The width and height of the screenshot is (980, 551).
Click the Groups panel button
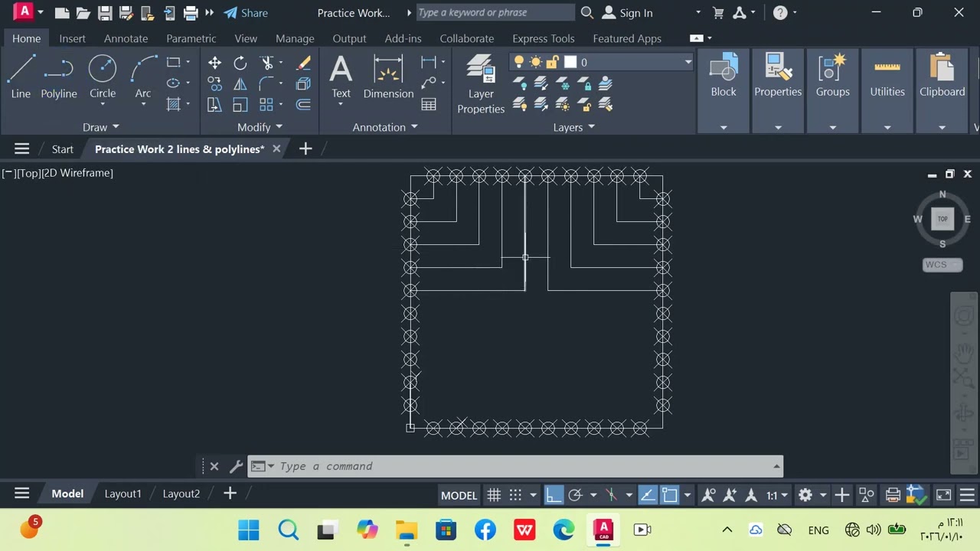(833, 77)
